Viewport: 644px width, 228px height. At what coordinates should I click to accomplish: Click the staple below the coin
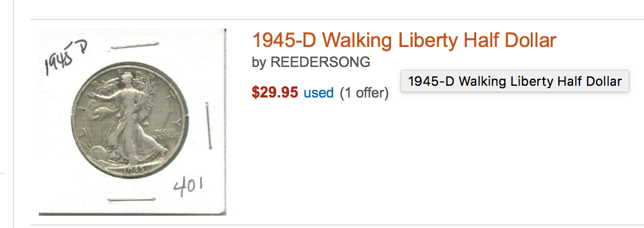click(x=132, y=200)
